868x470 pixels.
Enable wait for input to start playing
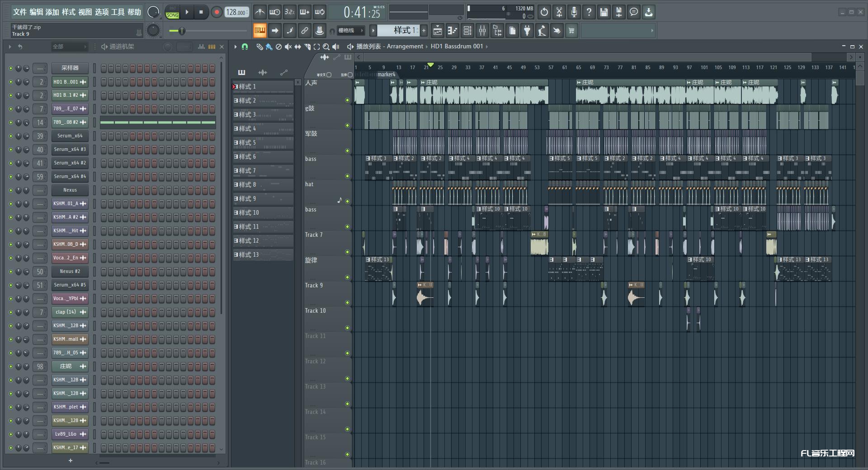pos(274,12)
